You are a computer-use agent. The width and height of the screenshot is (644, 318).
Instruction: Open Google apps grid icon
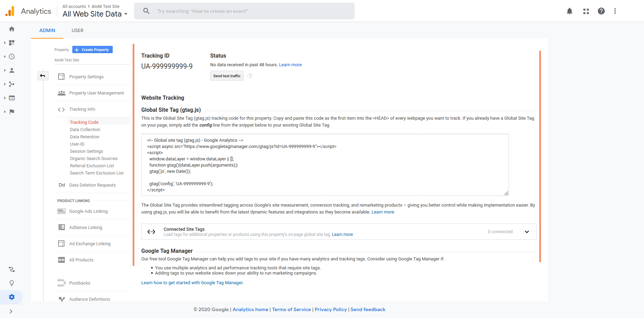click(x=586, y=11)
